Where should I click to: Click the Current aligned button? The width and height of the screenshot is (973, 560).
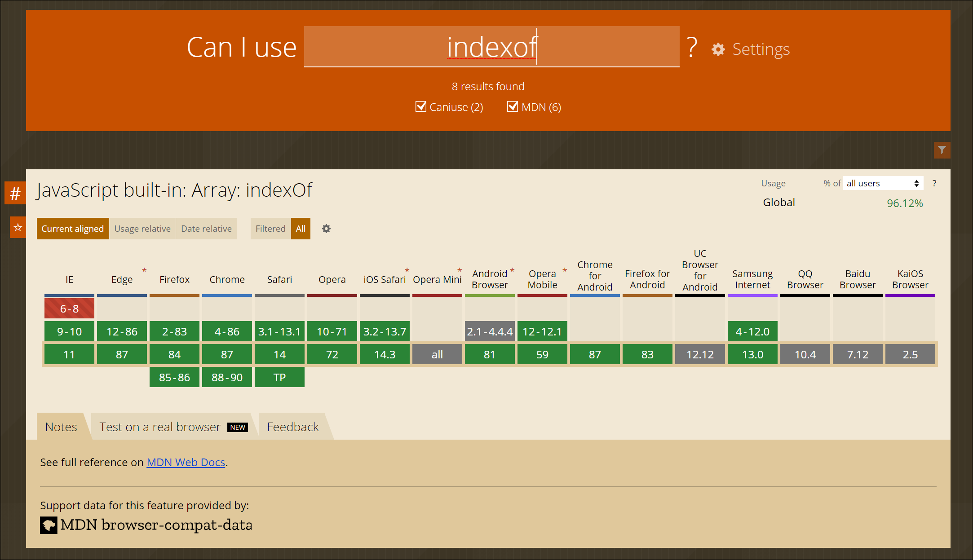[72, 229]
